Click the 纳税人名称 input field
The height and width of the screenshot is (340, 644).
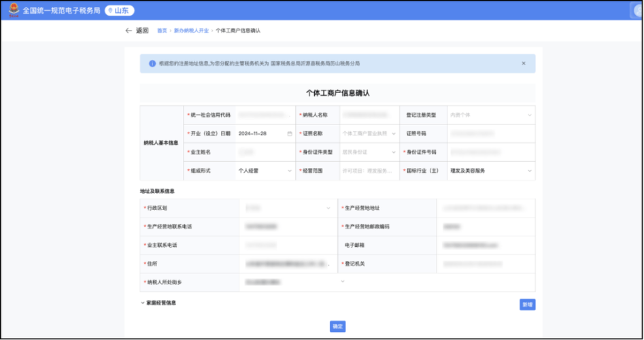click(369, 115)
